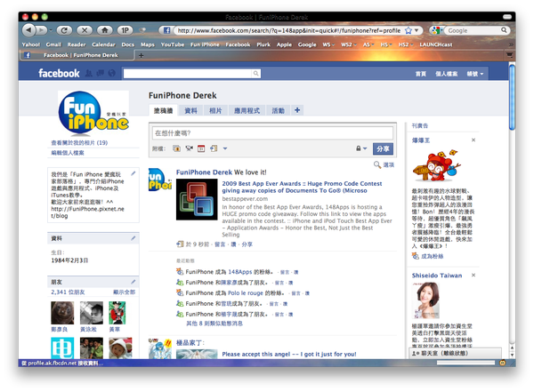Click the 在想什麼嗎? status box

[x=272, y=133]
